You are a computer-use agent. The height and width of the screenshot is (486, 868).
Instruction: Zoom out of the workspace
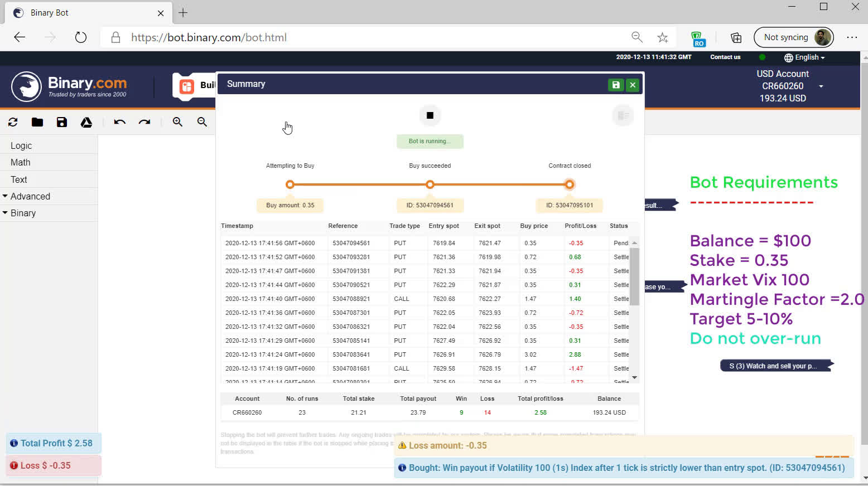coord(202,122)
